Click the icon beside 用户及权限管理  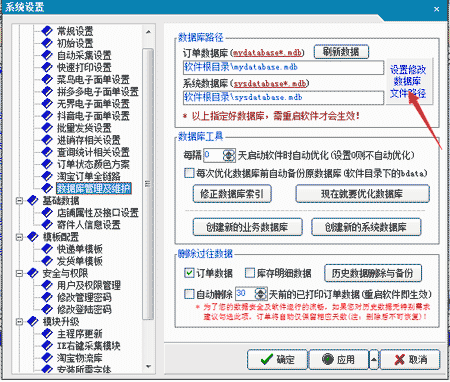pyautogui.click(x=47, y=285)
